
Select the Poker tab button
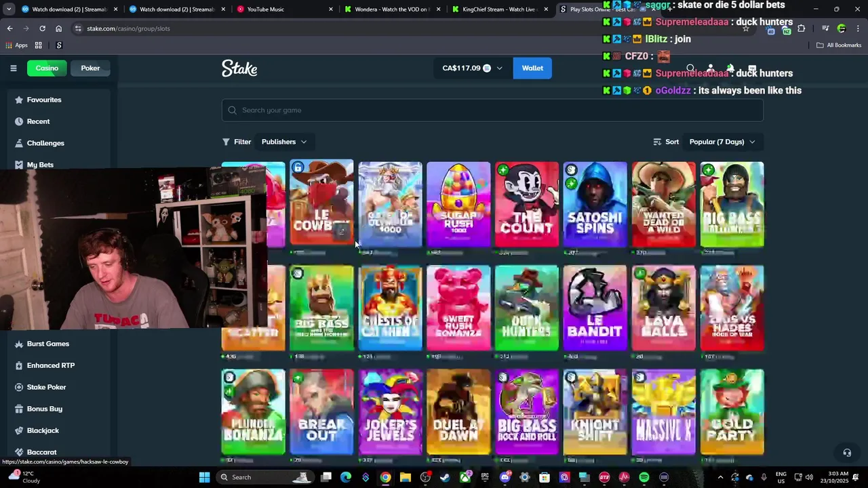[90, 68]
